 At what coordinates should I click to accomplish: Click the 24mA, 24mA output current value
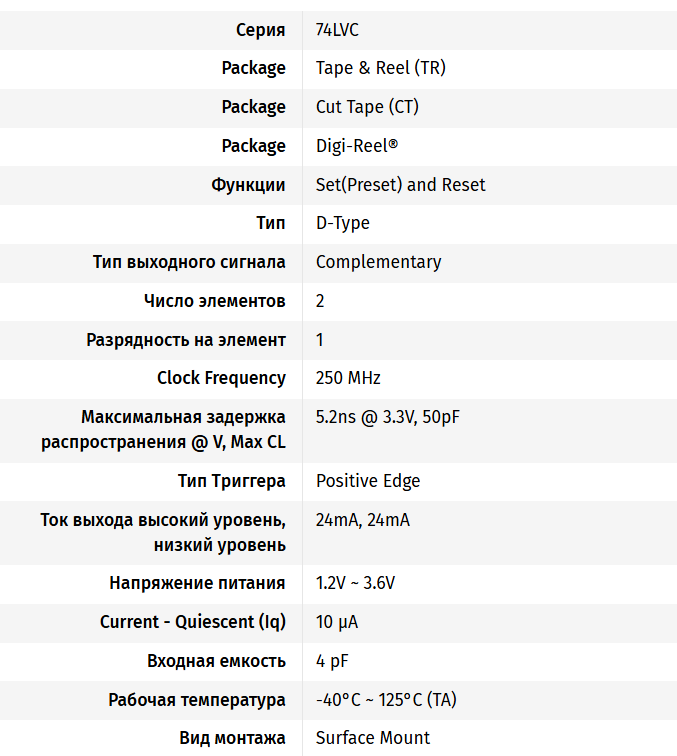tap(362, 520)
